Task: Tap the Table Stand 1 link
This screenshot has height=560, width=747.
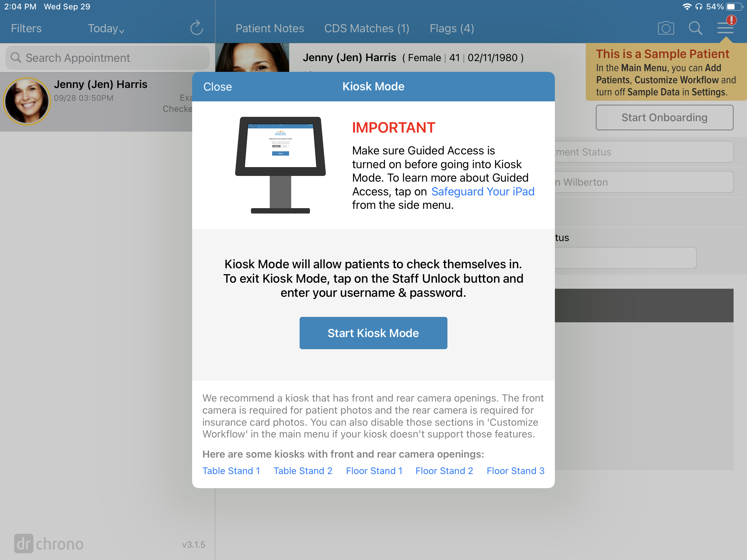Action: (232, 470)
